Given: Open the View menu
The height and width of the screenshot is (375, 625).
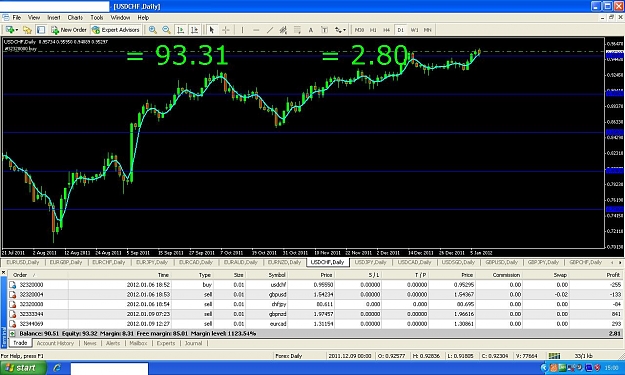Looking at the screenshot, I should pyautogui.click(x=34, y=18).
